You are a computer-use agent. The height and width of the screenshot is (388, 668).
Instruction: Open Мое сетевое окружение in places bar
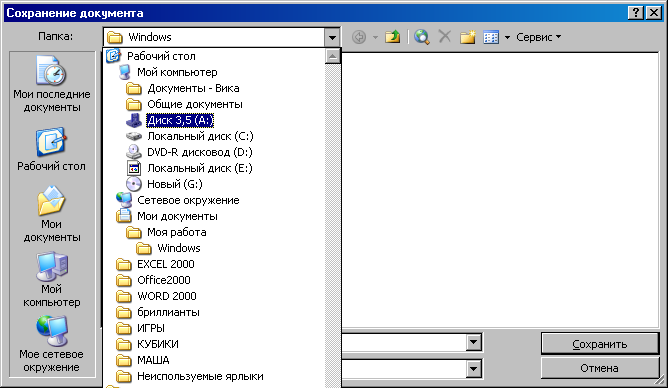52,344
